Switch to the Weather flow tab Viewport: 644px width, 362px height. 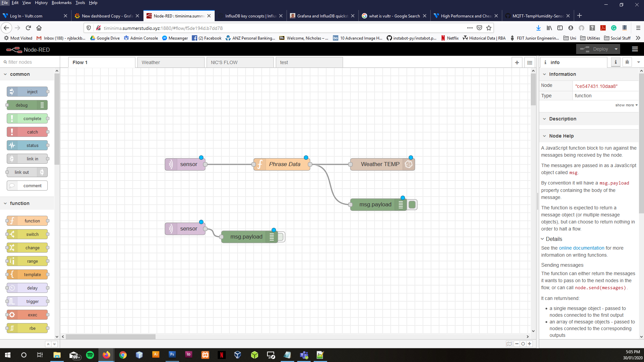171,62
